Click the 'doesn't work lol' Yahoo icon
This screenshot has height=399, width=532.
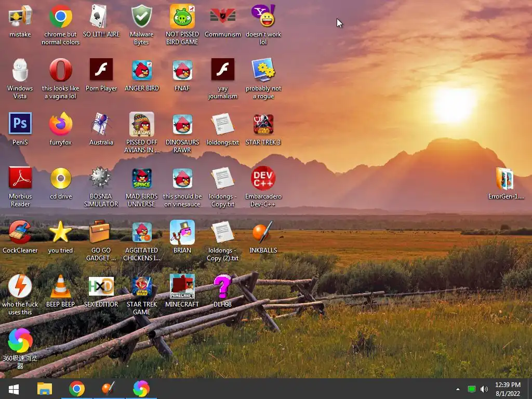(x=263, y=16)
